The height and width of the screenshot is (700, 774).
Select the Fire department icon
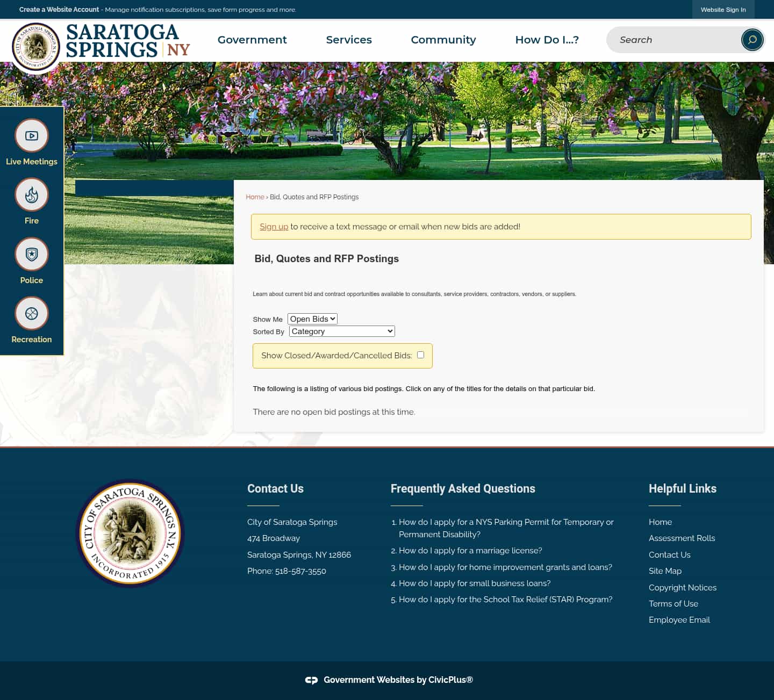31,194
